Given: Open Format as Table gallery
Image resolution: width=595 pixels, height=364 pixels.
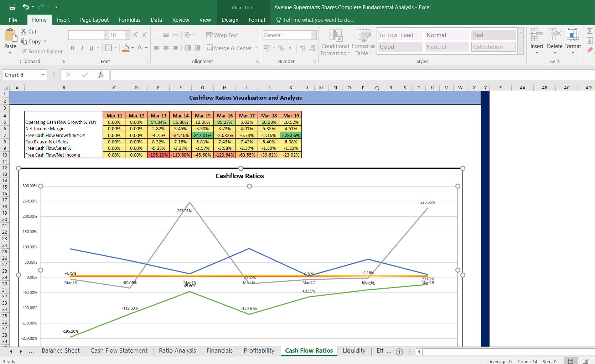Looking at the screenshot, I should (x=363, y=42).
